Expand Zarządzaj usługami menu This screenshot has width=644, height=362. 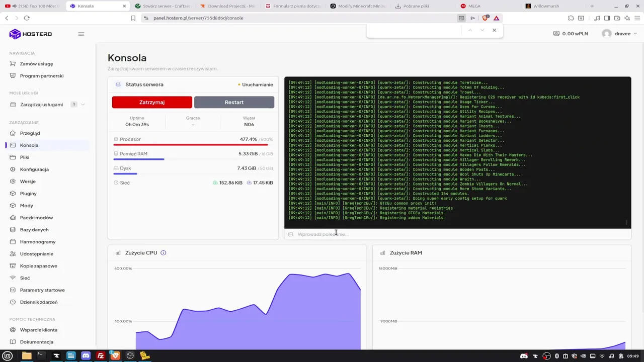(x=47, y=105)
